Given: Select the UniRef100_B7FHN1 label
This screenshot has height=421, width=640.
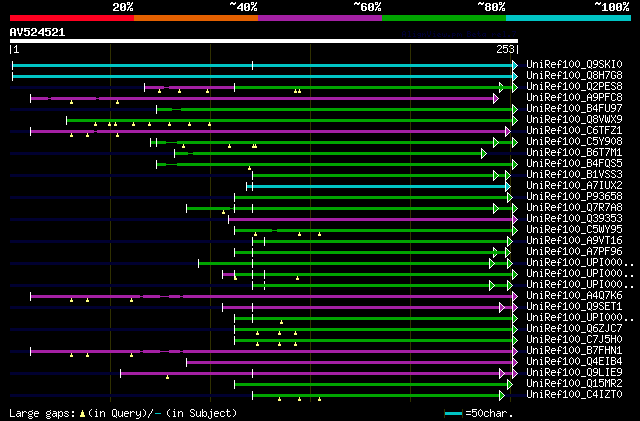Looking at the screenshot, I should pos(574,351).
